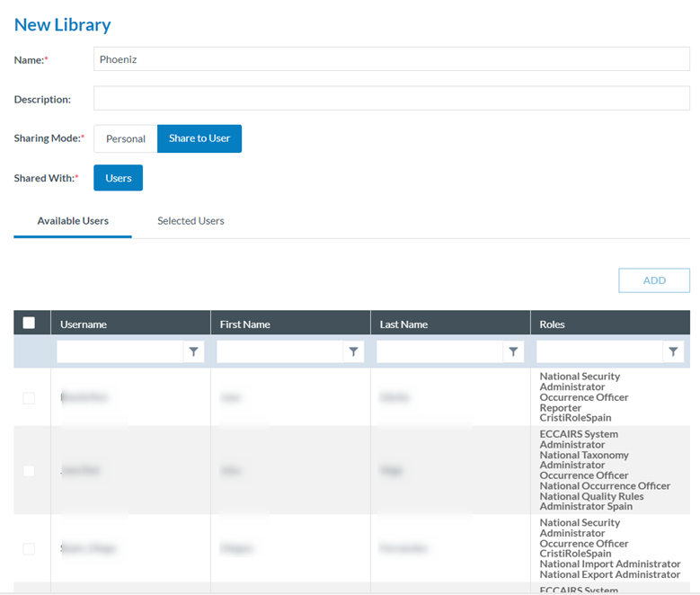Screen dimensions: 700x595
Task: Click the Username filter text box
Action: click(120, 352)
